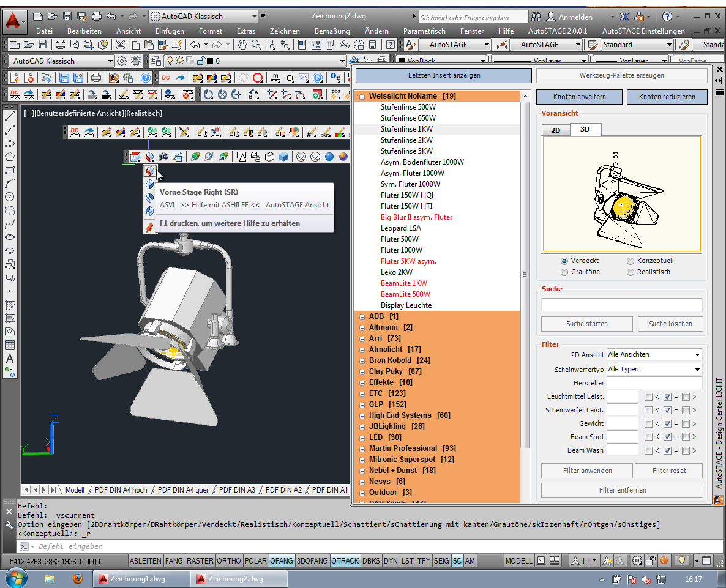726x588 pixels.
Task: Toggle ORTHO mode in status bar
Action: pos(229,560)
